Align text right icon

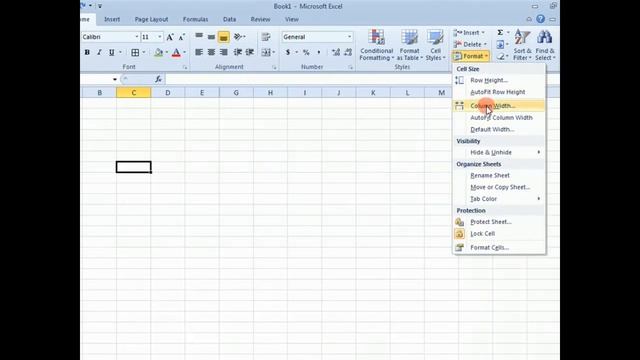[223, 52]
